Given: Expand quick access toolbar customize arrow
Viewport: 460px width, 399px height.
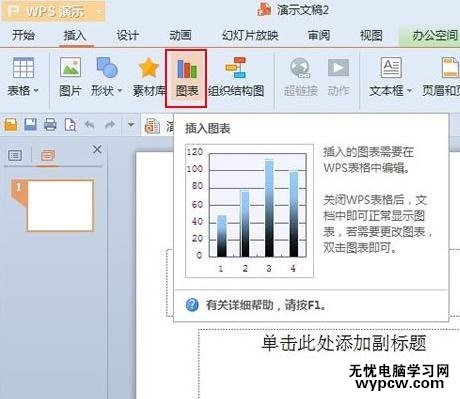Looking at the screenshot, I should coord(131,125).
